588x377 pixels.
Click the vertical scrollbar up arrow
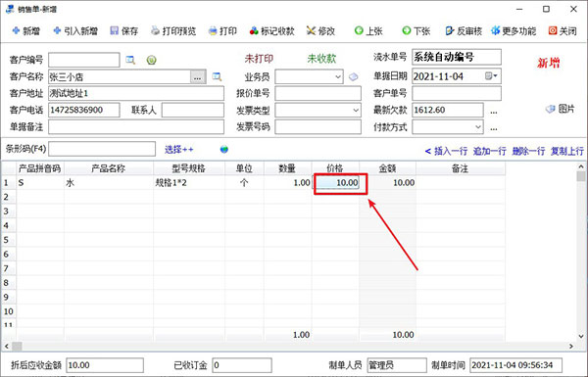(581, 166)
